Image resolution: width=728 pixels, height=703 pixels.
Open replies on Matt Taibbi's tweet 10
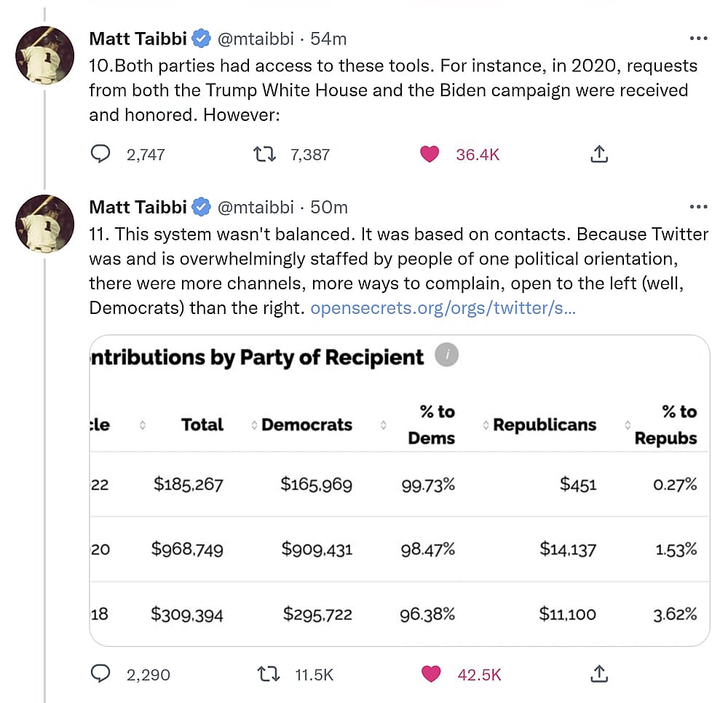[x=102, y=154]
